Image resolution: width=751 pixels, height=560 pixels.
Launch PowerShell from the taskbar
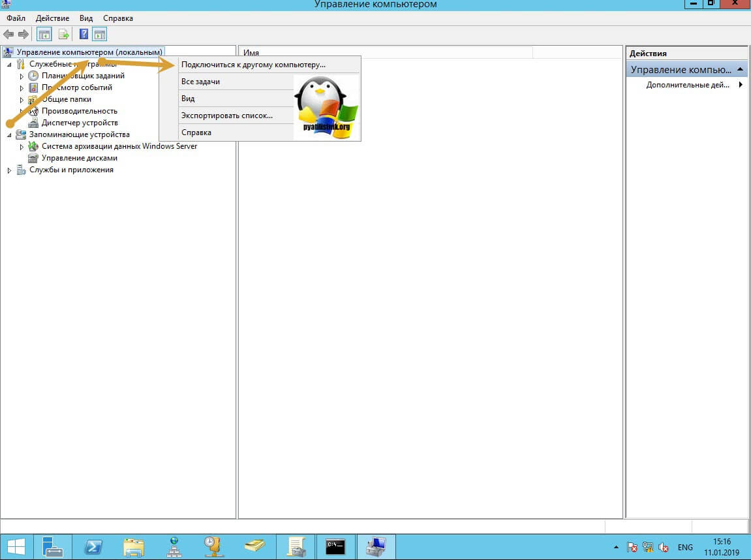(93, 546)
